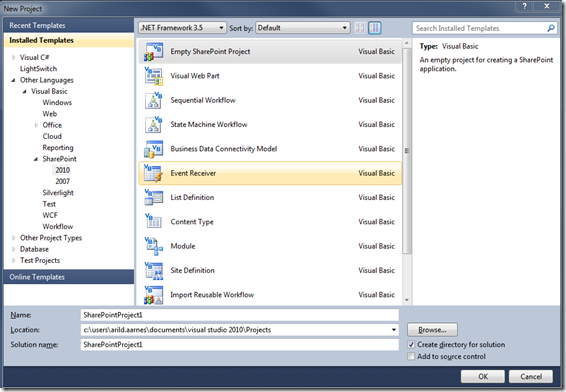This screenshot has width=566, height=392.
Task: Open the .NET Framework 3.5 dropdown
Action: [183, 28]
